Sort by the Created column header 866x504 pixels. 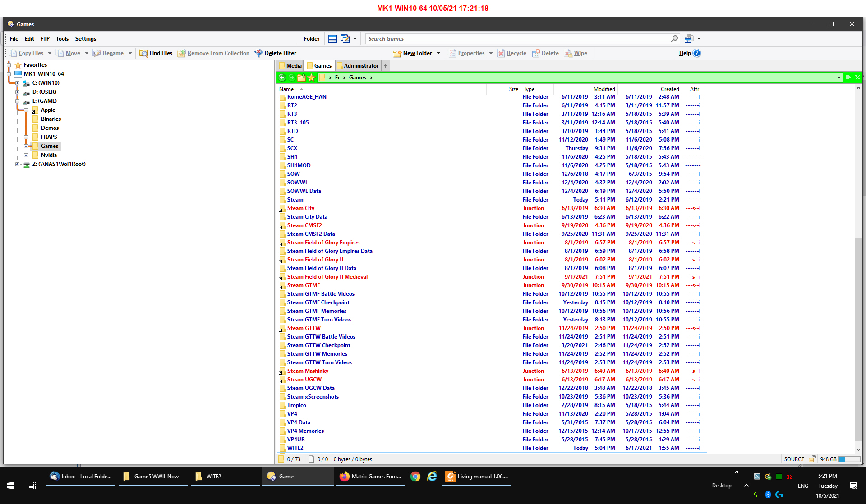coord(670,89)
